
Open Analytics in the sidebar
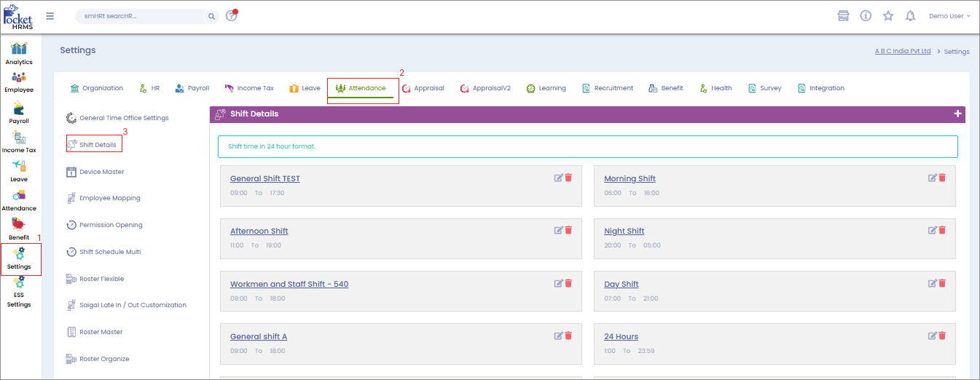[19, 54]
